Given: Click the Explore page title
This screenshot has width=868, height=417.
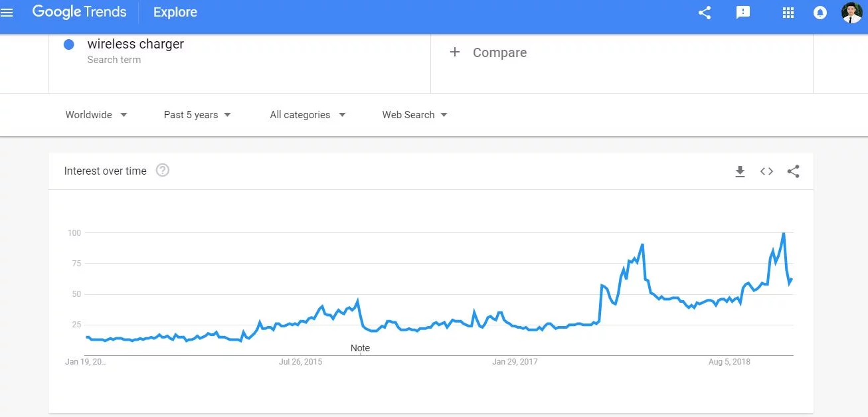Looking at the screenshot, I should [x=175, y=12].
